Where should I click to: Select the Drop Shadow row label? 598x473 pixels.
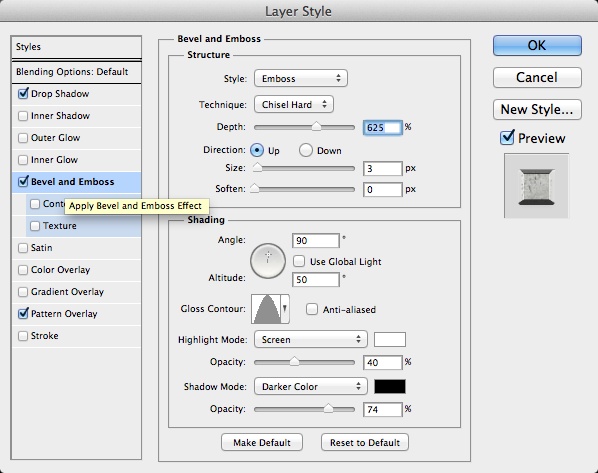click(60, 93)
